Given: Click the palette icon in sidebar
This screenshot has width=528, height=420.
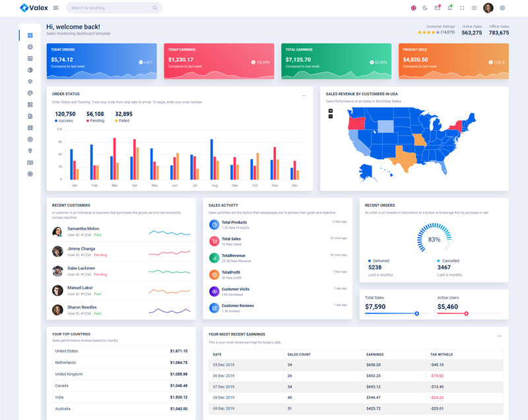Looking at the screenshot, I should [x=30, y=93].
